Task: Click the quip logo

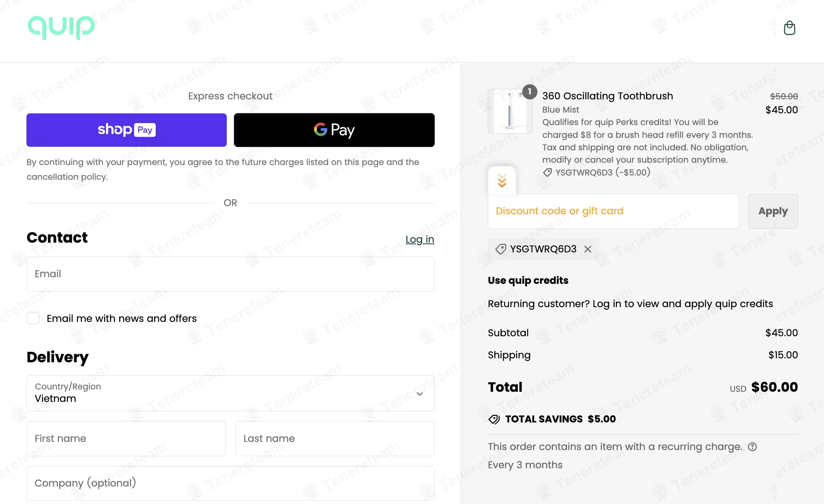Action: click(61, 27)
